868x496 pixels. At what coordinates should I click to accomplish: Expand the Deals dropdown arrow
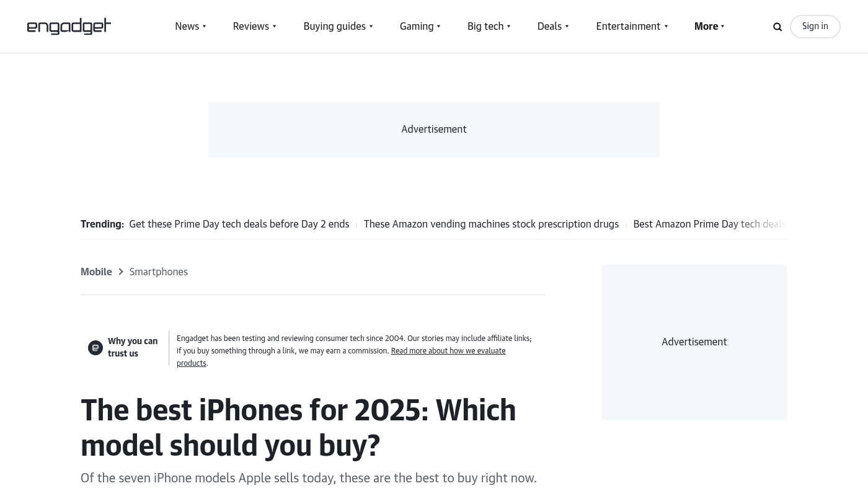(567, 27)
